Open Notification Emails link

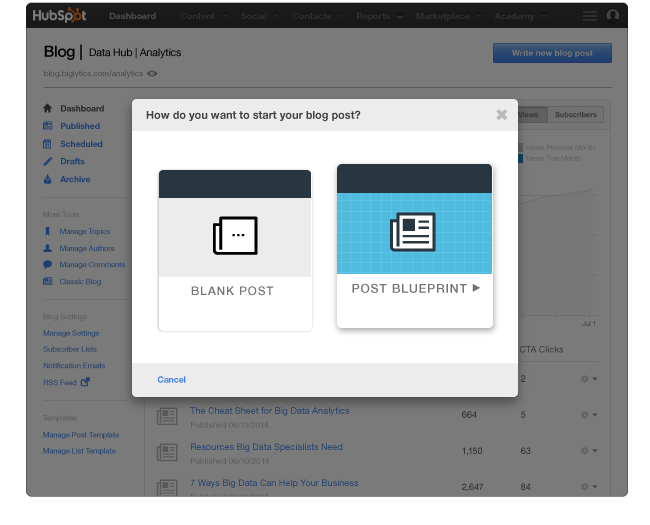(74, 365)
